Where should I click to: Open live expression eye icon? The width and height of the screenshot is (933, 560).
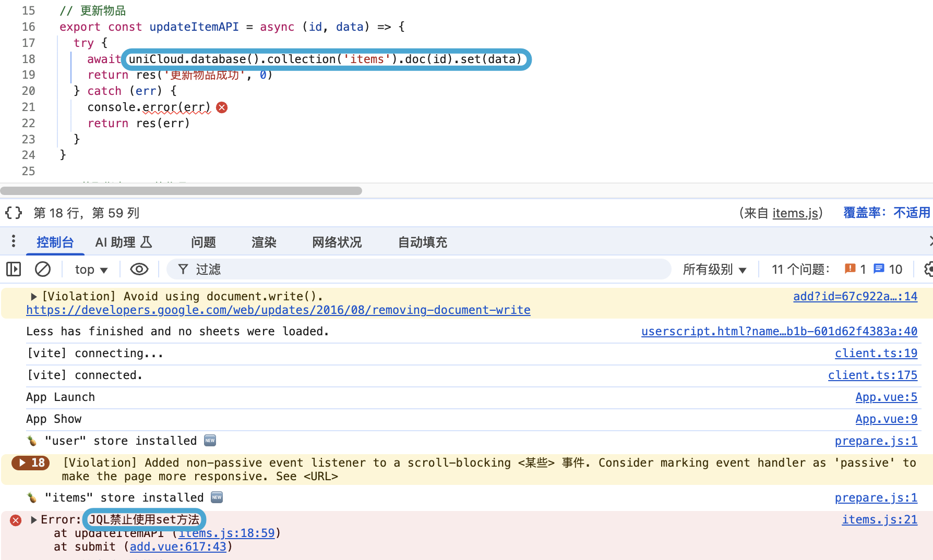[139, 269]
